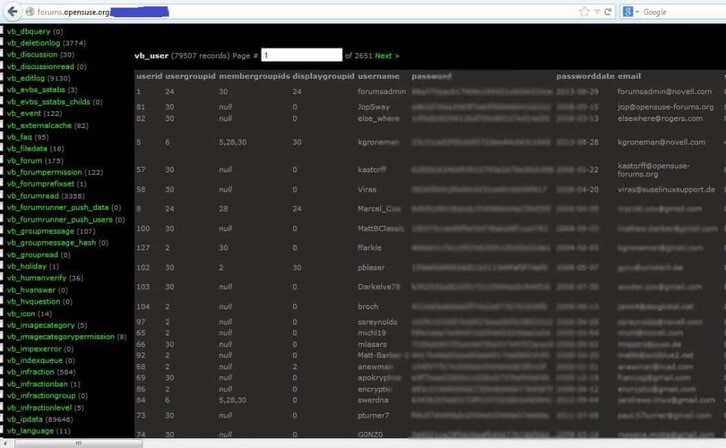Viewport: 726px width, 448px height.
Task: Sort by the username column header
Action: [x=378, y=76]
